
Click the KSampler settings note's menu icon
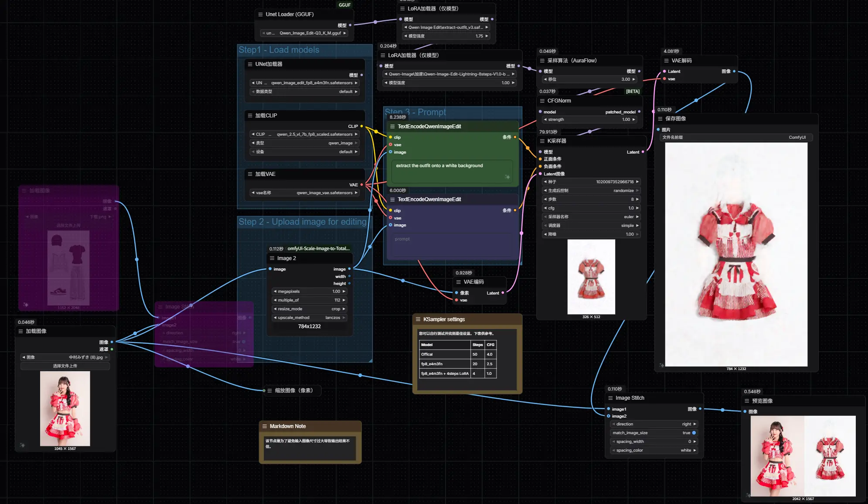(418, 319)
